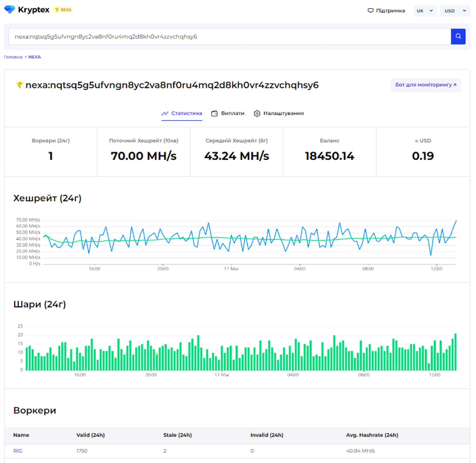The width and height of the screenshot is (476, 463).
Task: Open the RIG worker link
Action: (18, 451)
